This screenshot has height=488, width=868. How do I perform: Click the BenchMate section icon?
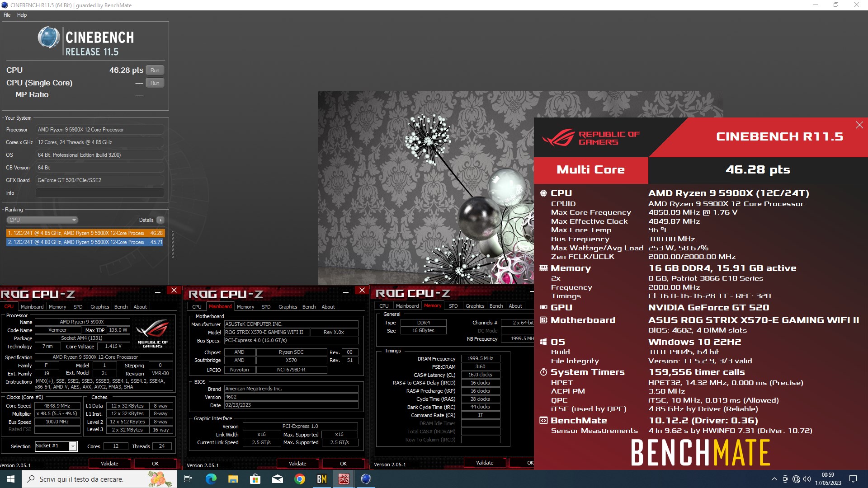543,420
